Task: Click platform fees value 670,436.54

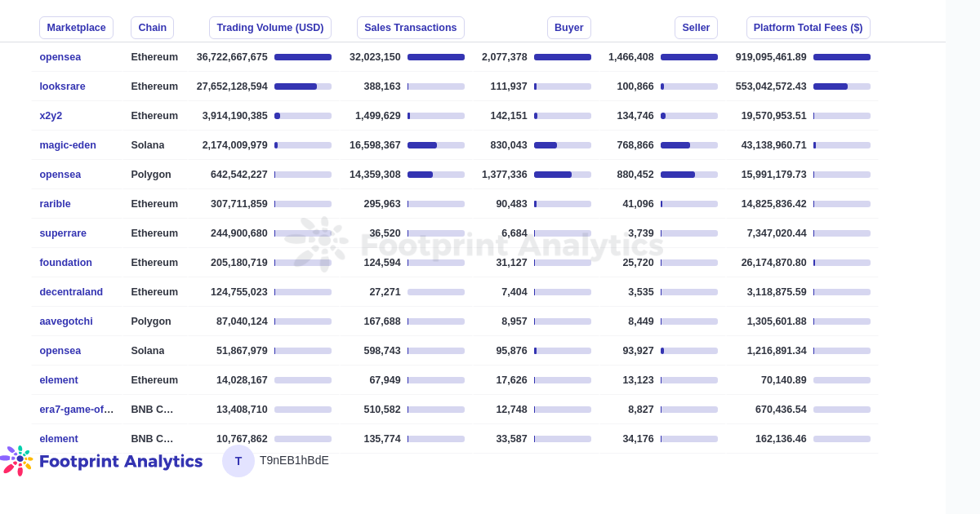Action: [x=781, y=410]
